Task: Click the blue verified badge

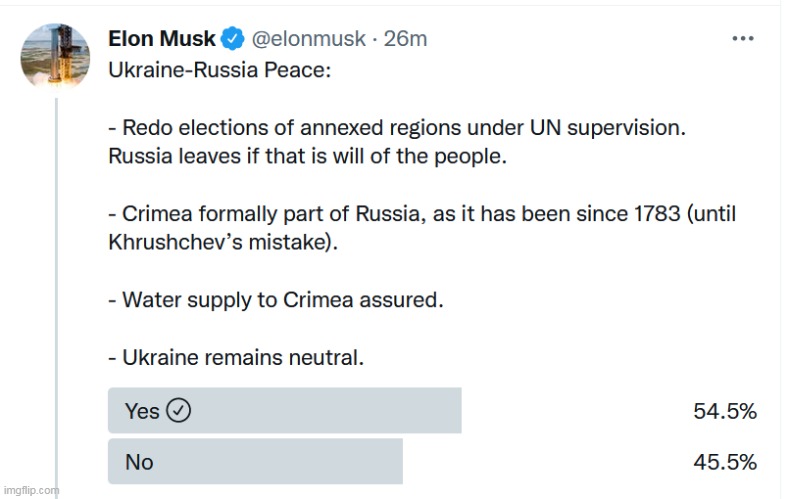Action: (x=232, y=39)
